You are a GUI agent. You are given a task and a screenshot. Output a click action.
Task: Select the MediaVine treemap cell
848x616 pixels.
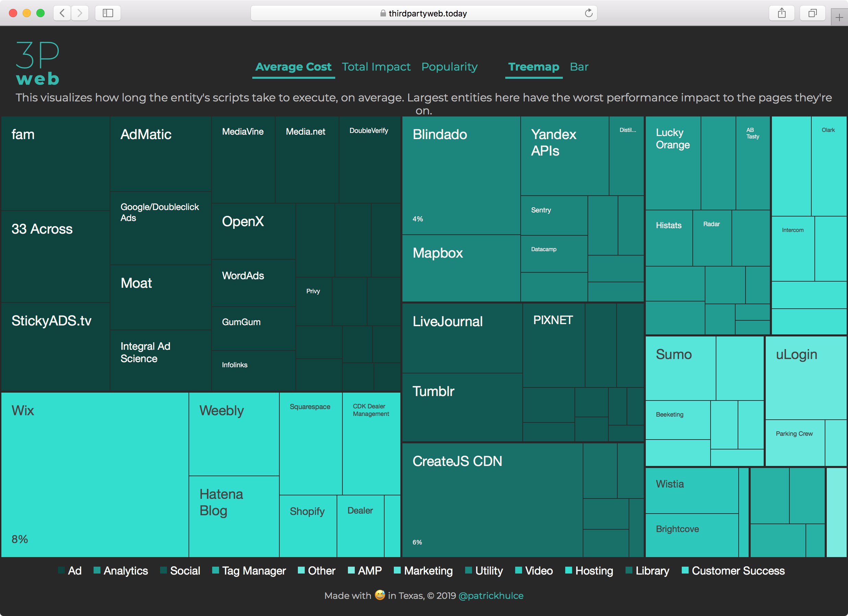point(243,160)
